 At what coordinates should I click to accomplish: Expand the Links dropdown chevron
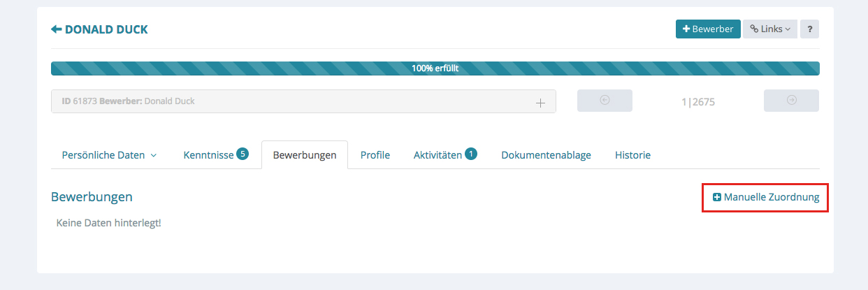[788, 29]
